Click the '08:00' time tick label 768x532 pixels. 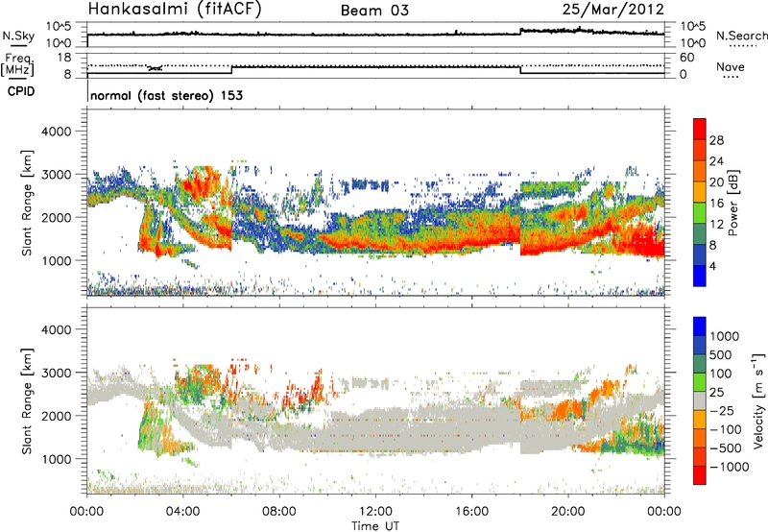coord(279,512)
